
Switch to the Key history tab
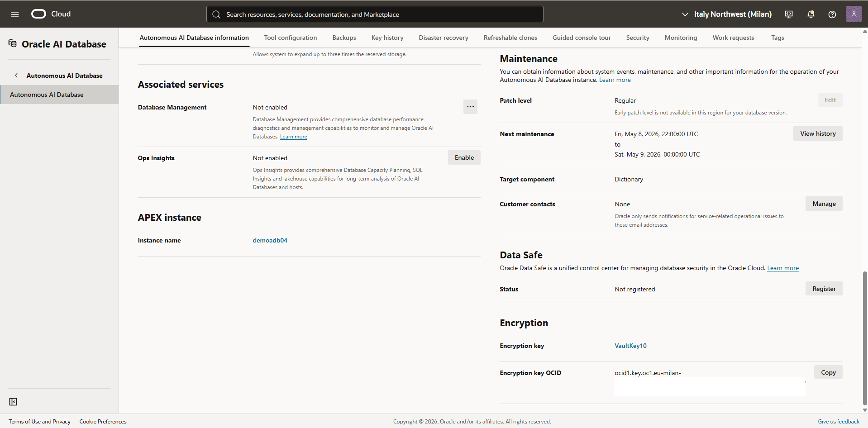click(x=387, y=38)
